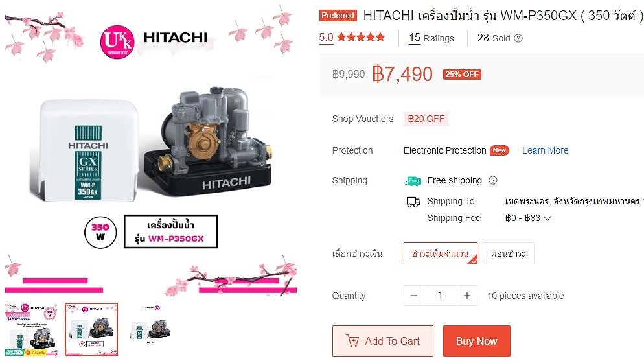
Task: Open the 15 Ratings link
Action: point(431,38)
